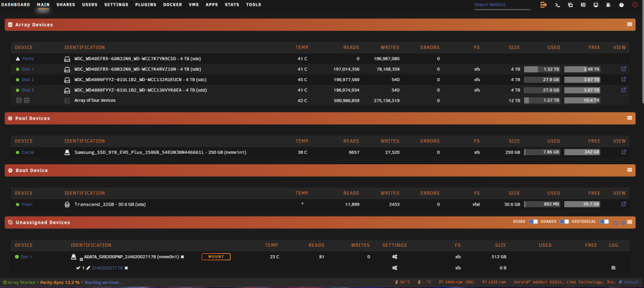644x288 pixels.
Task: Browse Disk 2 contents via view icon
Action: click(624, 79)
